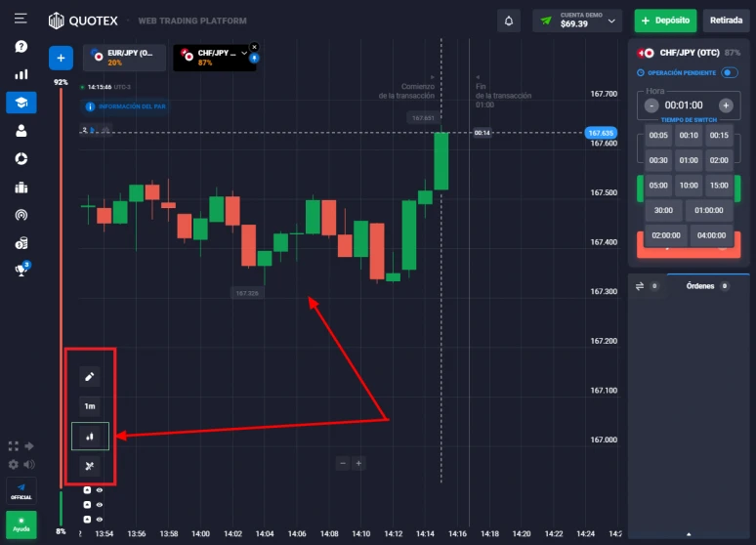Screen dimensions: 756x545
Task: Select the 02:00 time option
Action: [x=719, y=160]
